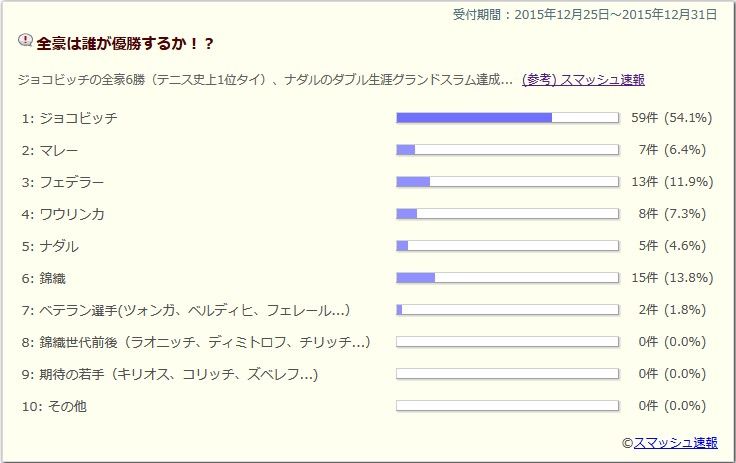
Task: Click the 錦織 result bar
Action: [x=507, y=278]
